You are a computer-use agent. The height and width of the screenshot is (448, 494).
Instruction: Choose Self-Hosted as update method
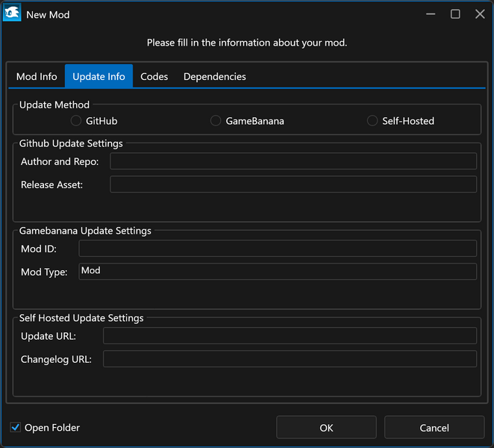pos(372,120)
